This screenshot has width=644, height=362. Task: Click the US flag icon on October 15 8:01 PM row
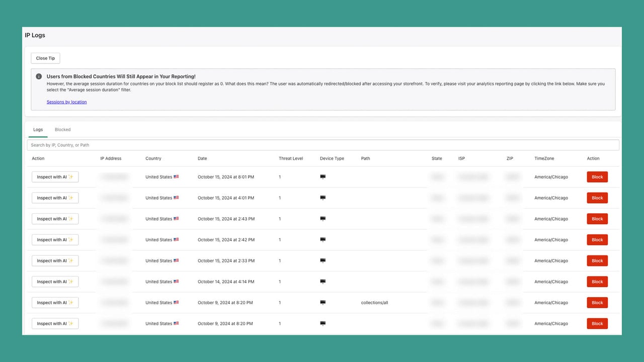pyautogui.click(x=176, y=177)
